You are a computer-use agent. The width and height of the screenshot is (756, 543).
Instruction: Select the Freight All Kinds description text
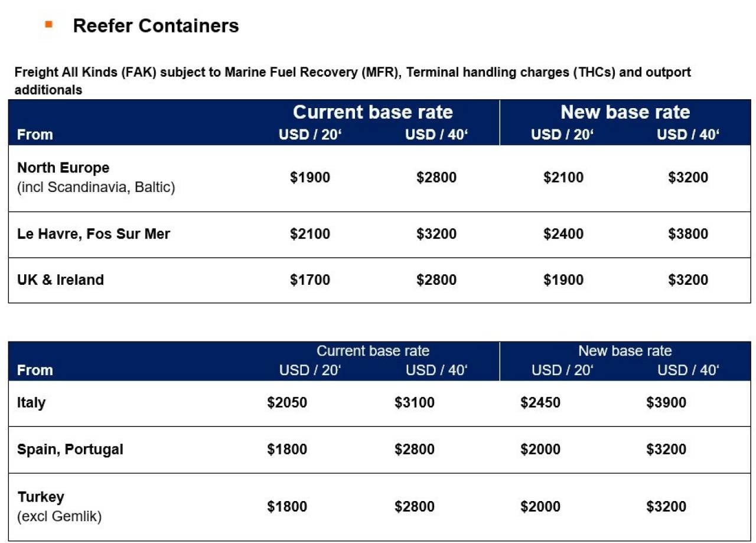pos(353,81)
